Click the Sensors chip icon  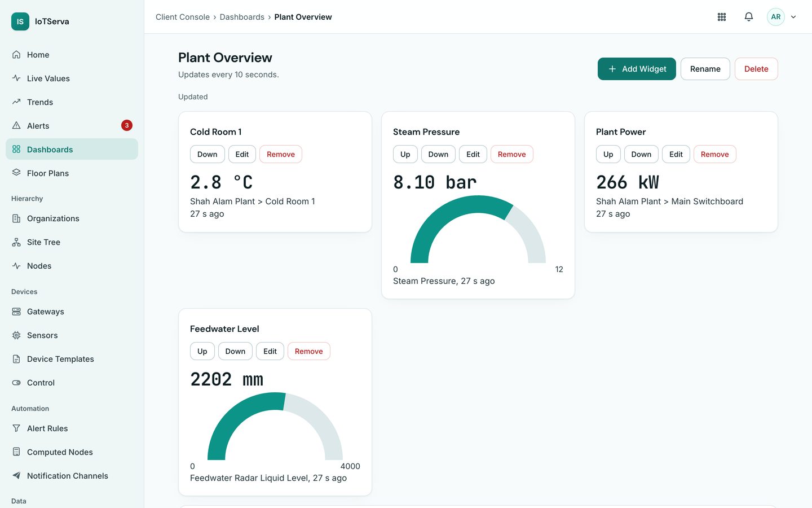[16, 335]
